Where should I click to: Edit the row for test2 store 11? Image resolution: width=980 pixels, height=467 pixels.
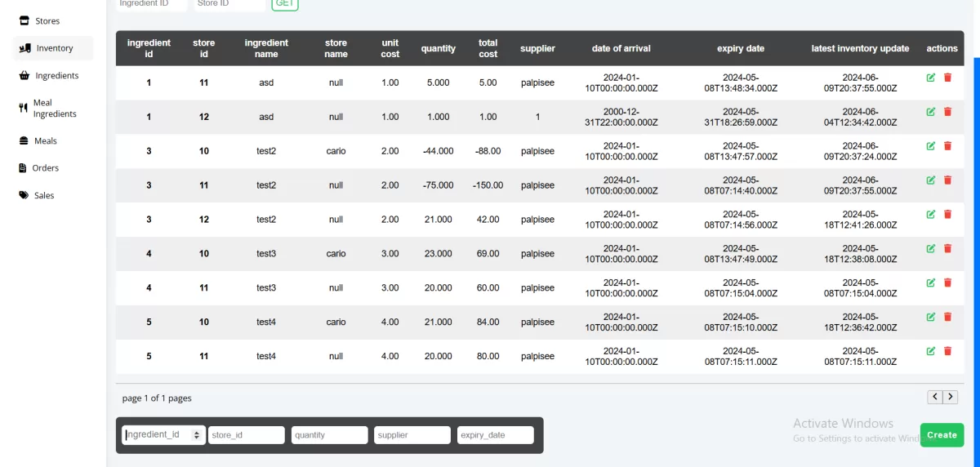point(931,180)
